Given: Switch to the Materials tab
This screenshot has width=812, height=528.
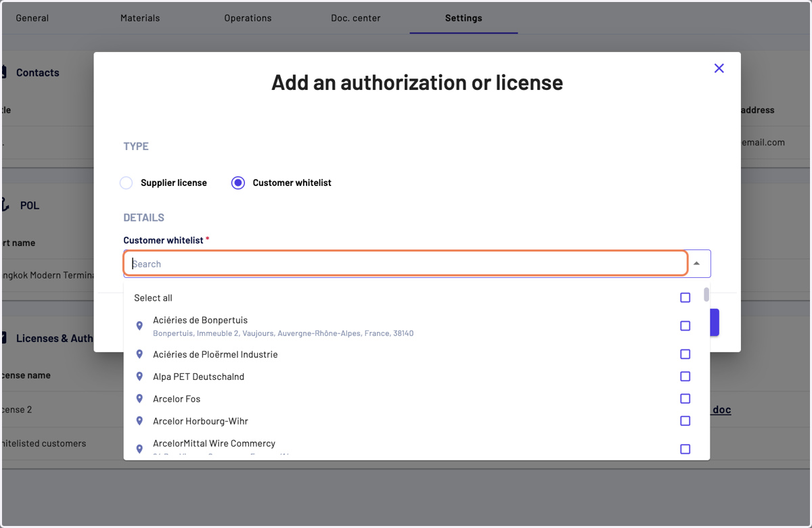Looking at the screenshot, I should (140, 18).
